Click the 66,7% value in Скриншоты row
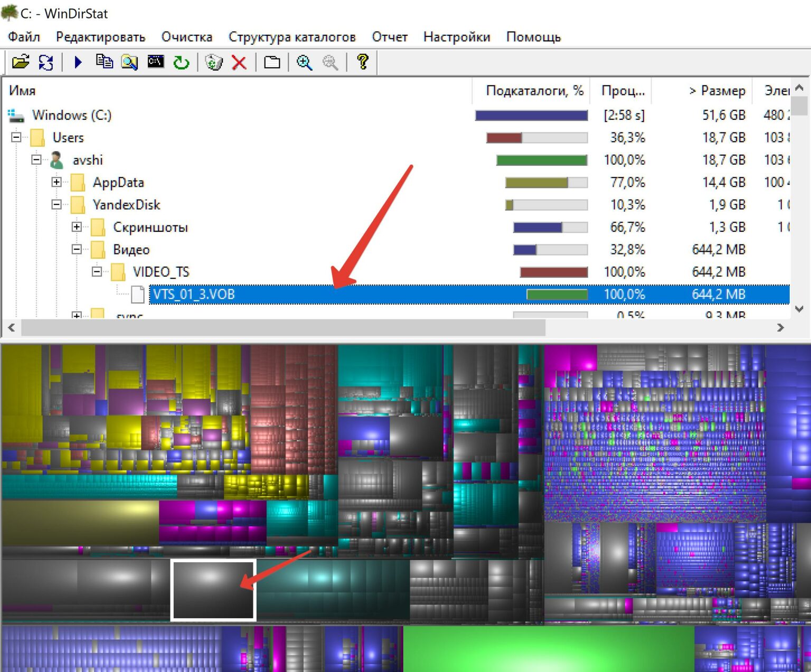Image resolution: width=811 pixels, height=672 pixels. click(627, 228)
